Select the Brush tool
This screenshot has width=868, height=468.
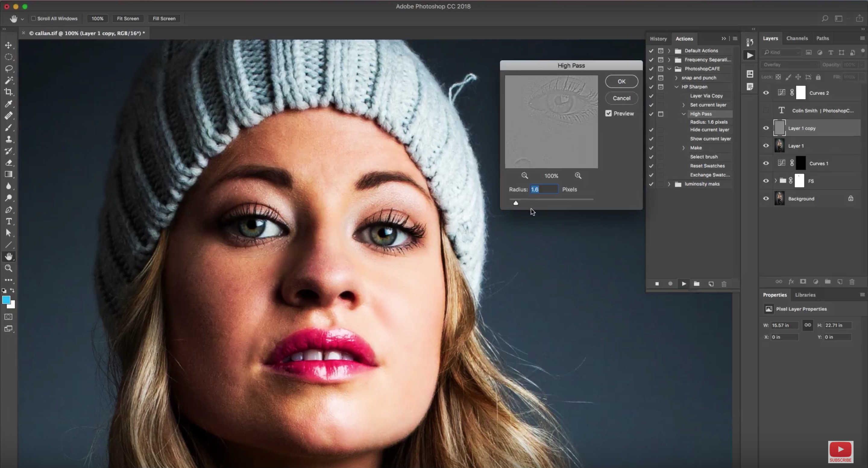[x=8, y=128]
